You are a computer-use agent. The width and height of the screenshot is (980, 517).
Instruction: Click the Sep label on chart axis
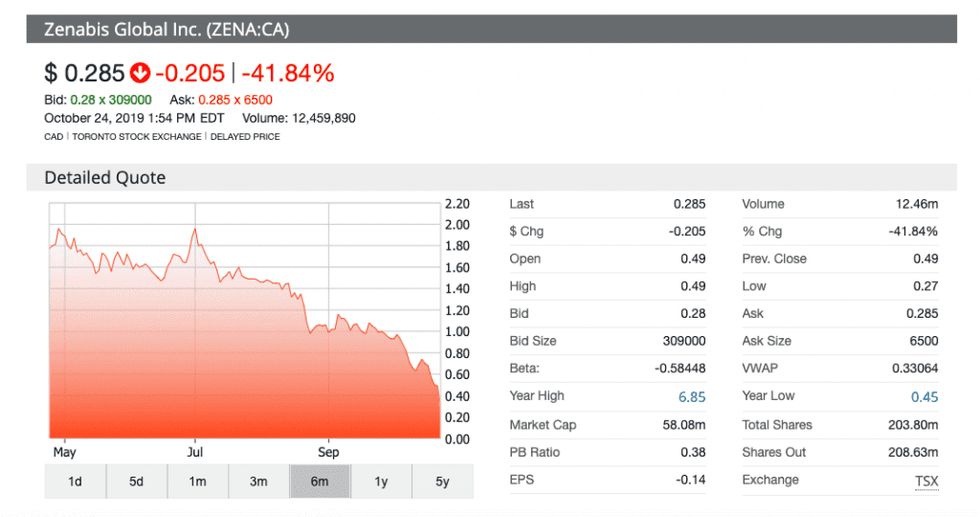pyautogui.click(x=328, y=452)
